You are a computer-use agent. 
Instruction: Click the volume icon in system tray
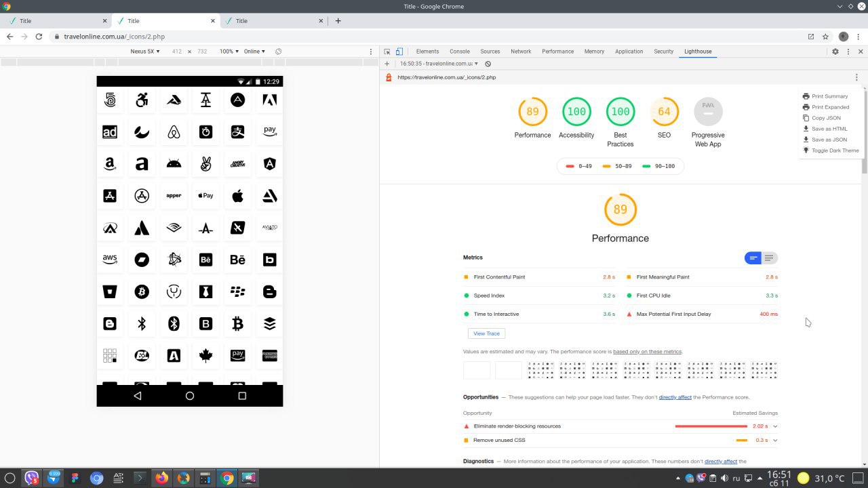point(726,479)
